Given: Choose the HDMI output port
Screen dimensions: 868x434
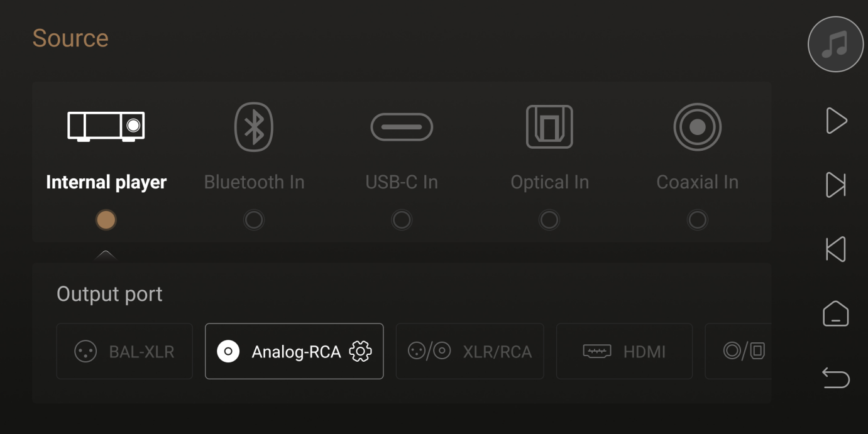Looking at the screenshot, I should point(624,351).
